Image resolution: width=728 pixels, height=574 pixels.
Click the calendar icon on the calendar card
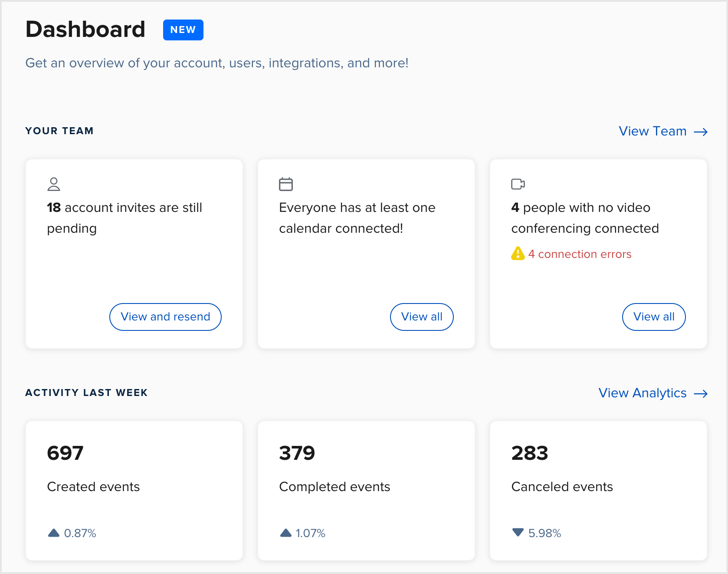pyautogui.click(x=286, y=184)
